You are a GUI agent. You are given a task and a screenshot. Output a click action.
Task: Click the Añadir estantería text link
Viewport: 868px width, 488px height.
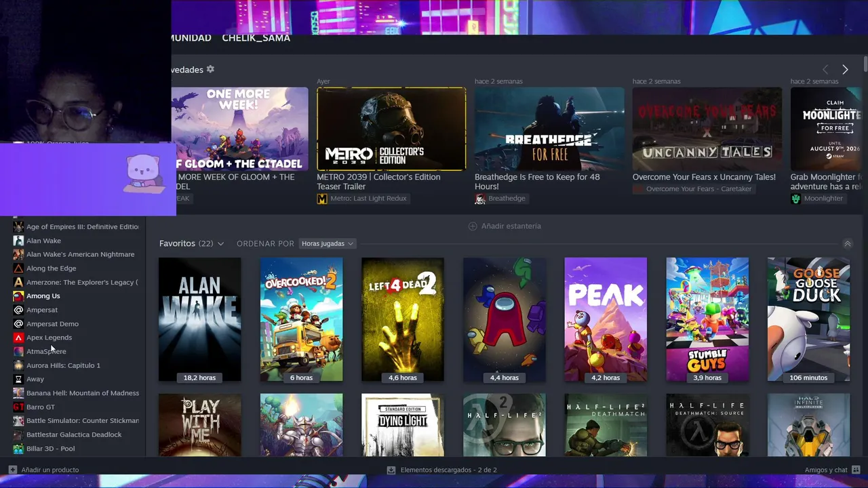point(511,226)
